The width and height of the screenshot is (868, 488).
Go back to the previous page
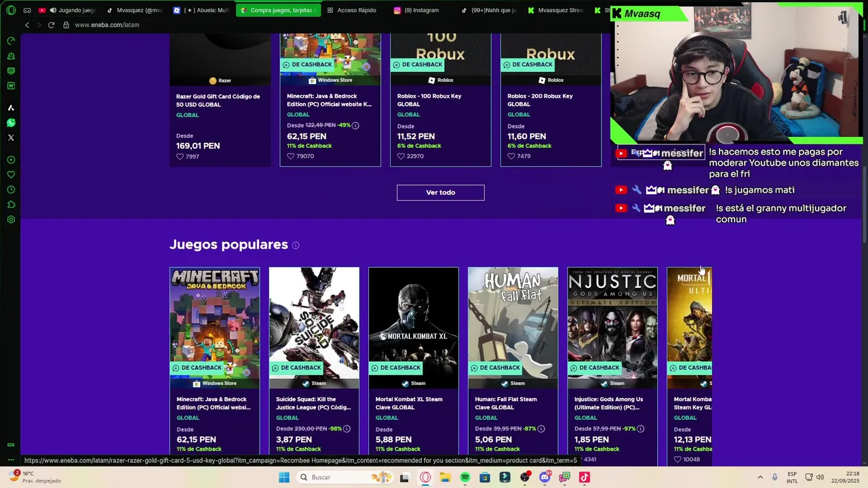tap(27, 25)
